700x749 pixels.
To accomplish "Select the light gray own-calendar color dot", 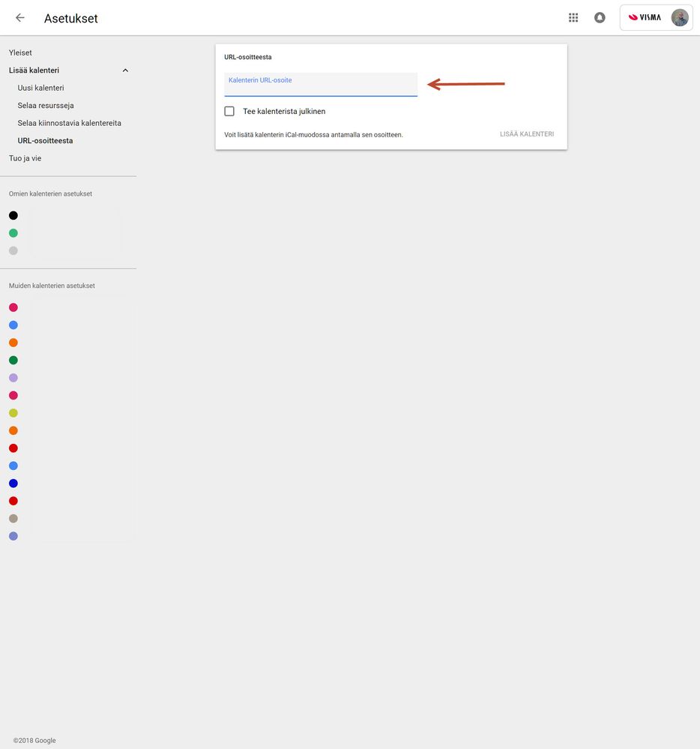I will click(x=13, y=250).
